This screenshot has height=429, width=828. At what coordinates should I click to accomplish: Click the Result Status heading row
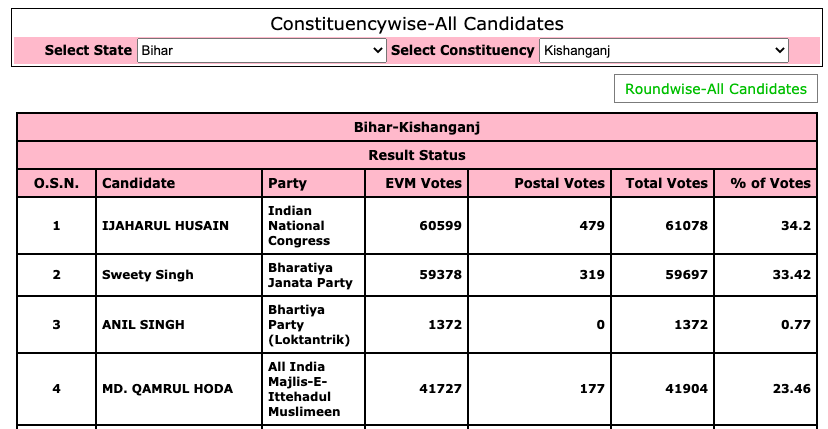point(417,155)
